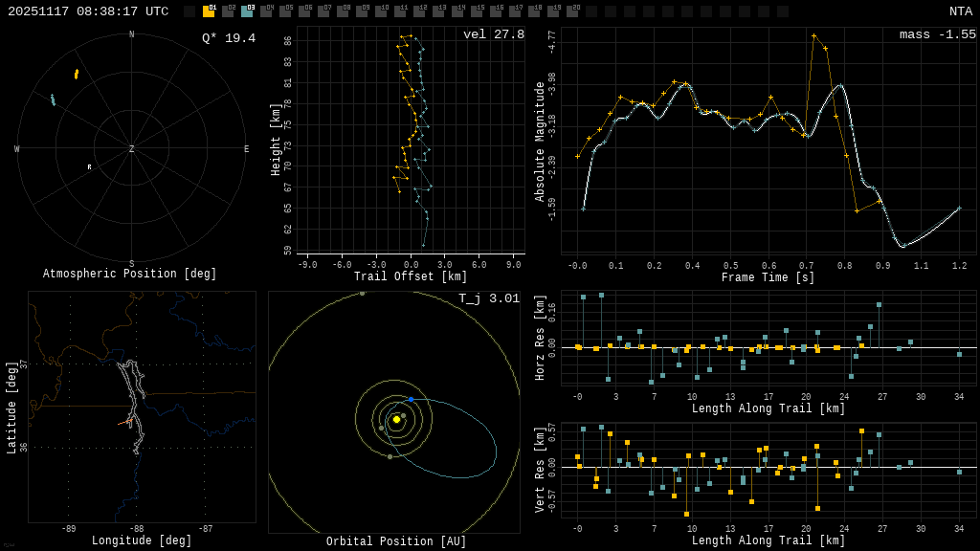Viewport: 980px width, 551px height.
Task: Click the T_j 3.01 Tisserand value
Action: coord(488,298)
